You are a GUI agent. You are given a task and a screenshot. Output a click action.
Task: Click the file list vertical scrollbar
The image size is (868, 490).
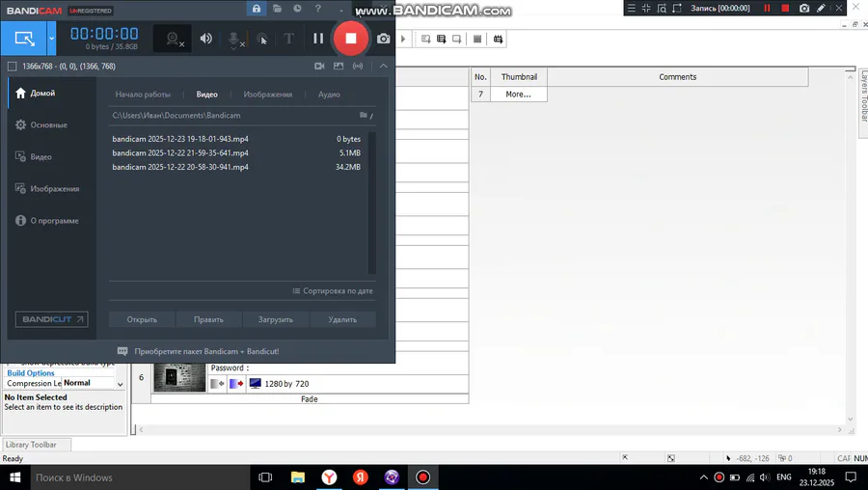372,203
